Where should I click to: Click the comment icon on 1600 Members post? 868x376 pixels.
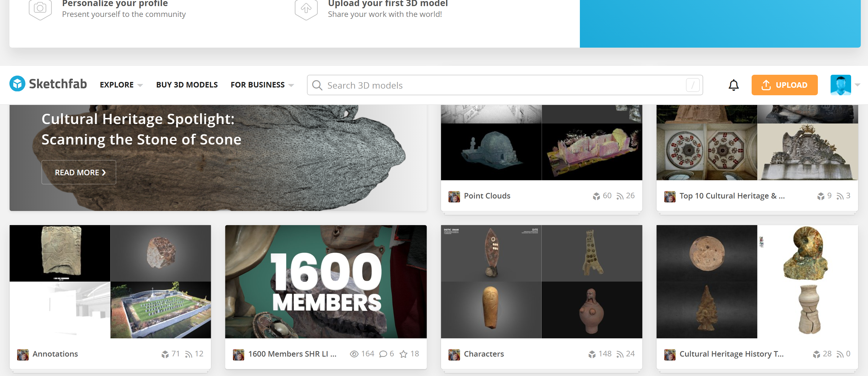coord(383,354)
